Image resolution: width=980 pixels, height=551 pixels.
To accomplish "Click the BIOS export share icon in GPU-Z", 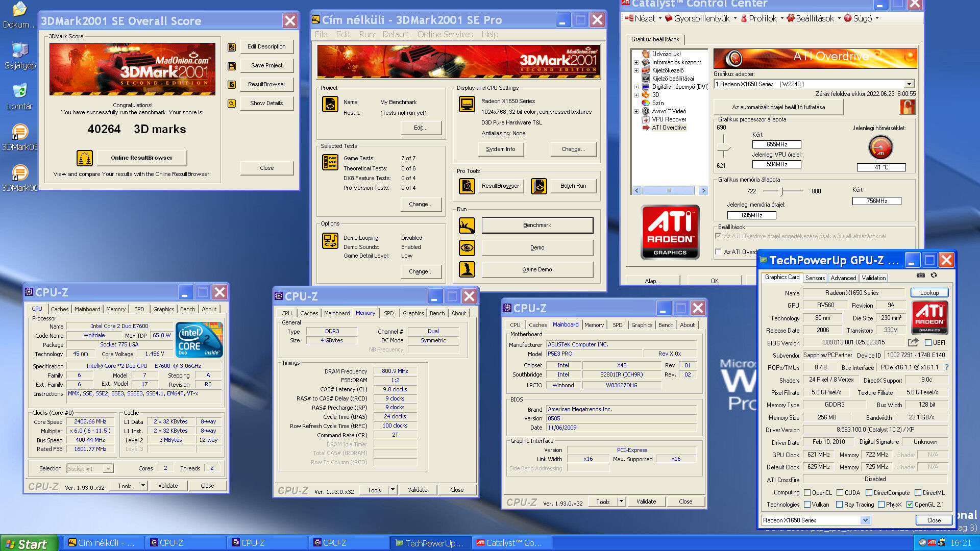I will tap(913, 343).
